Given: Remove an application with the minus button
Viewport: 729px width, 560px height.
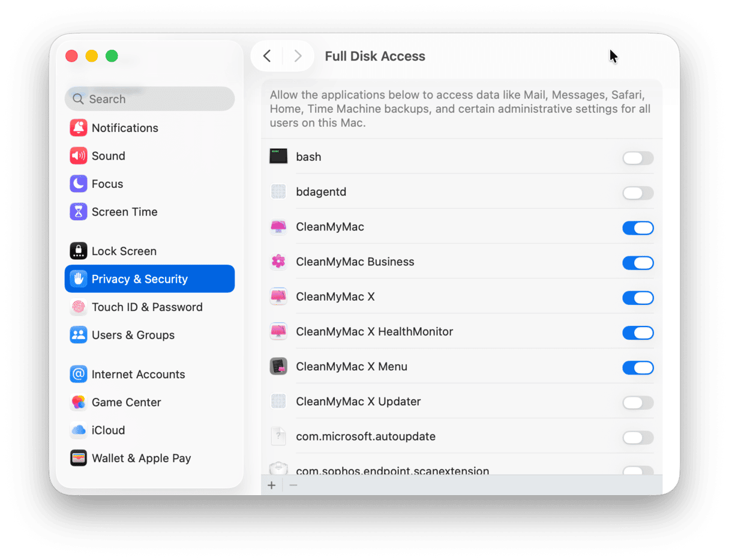Looking at the screenshot, I should pos(293,485).
